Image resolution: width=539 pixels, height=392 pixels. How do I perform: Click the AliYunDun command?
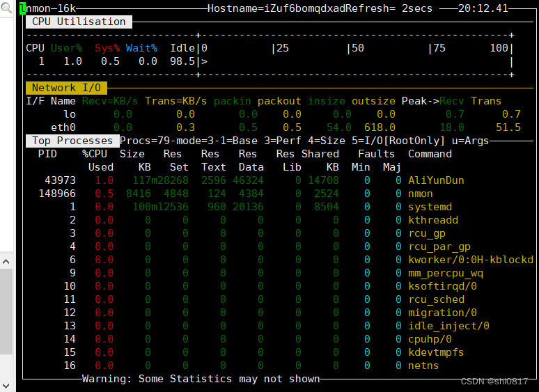(x=436, y=180)
